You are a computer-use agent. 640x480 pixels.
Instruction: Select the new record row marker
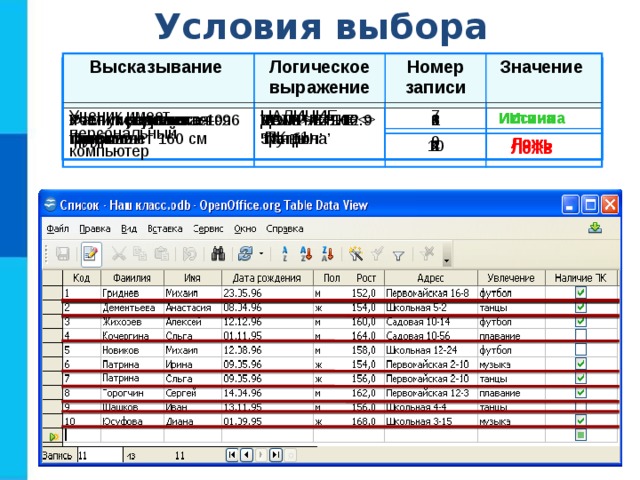coord(53,436)
